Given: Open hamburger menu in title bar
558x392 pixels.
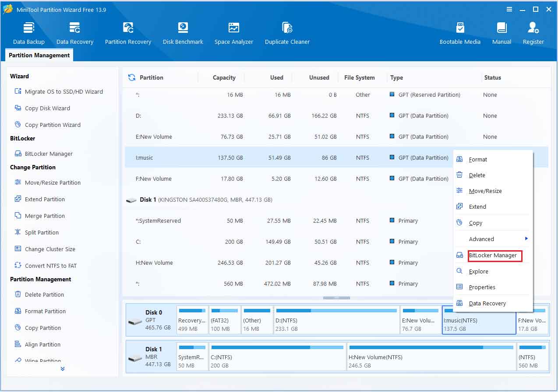Looking at the screenshot, I should pos(509,9).
